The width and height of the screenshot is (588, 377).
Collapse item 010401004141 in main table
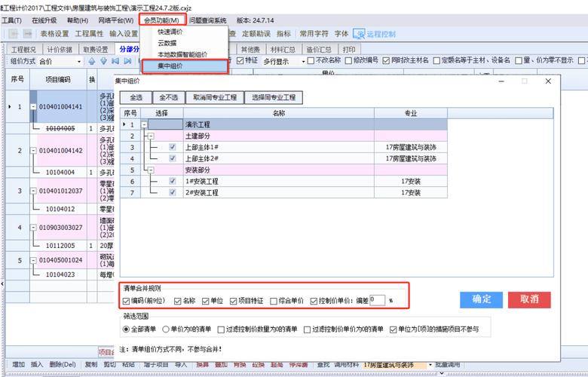tap(33, 107)
